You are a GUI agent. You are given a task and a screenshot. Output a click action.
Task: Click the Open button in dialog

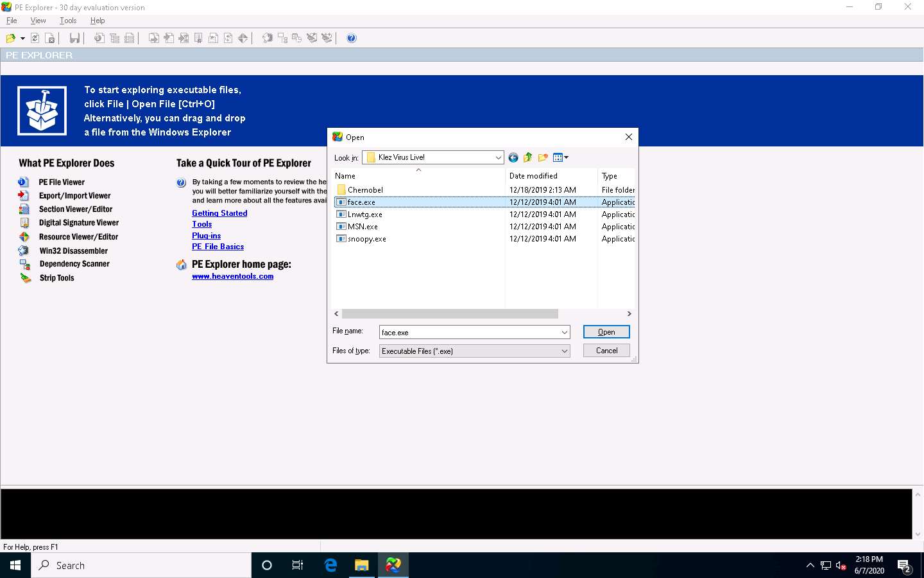(x=606, y=332)
